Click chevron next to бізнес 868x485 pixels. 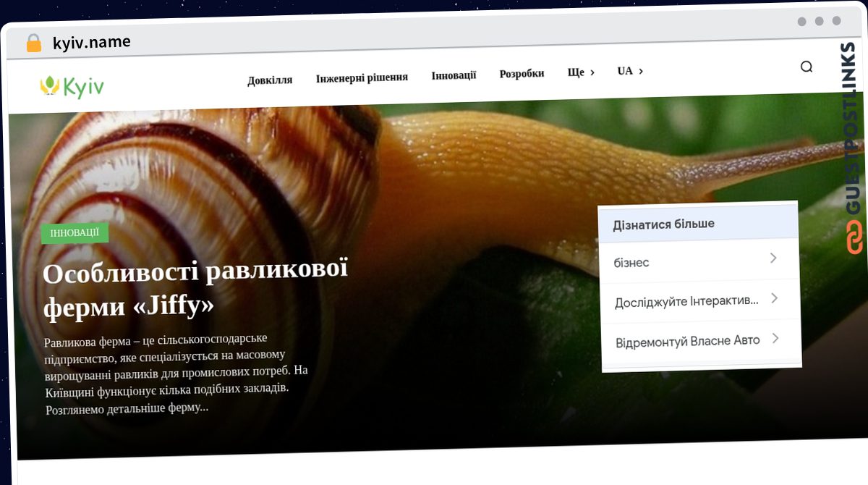[x=773, y=258]
